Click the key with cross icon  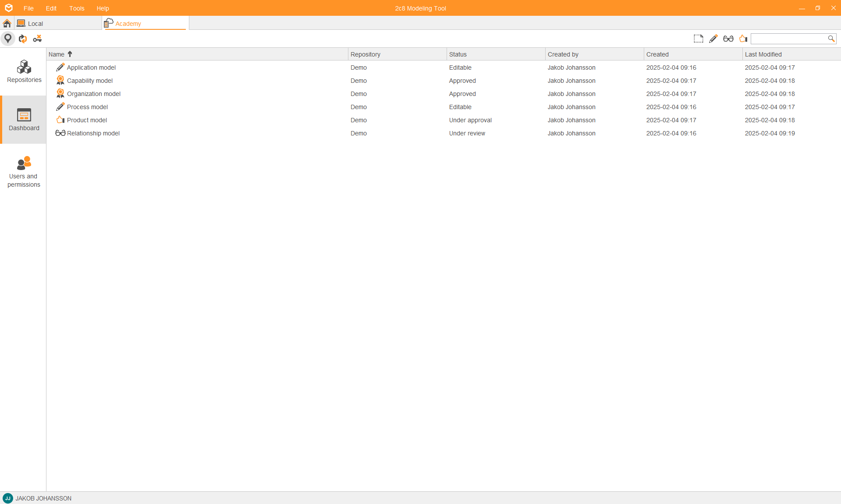38,39
